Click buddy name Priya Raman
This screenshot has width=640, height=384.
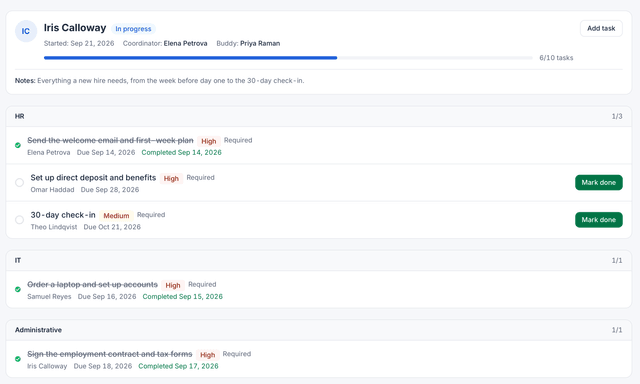tap(260, 43)
